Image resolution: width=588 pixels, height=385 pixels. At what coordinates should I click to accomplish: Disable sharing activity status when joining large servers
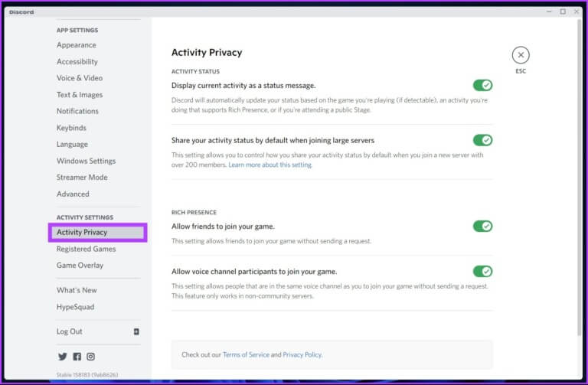coord(482,140)
